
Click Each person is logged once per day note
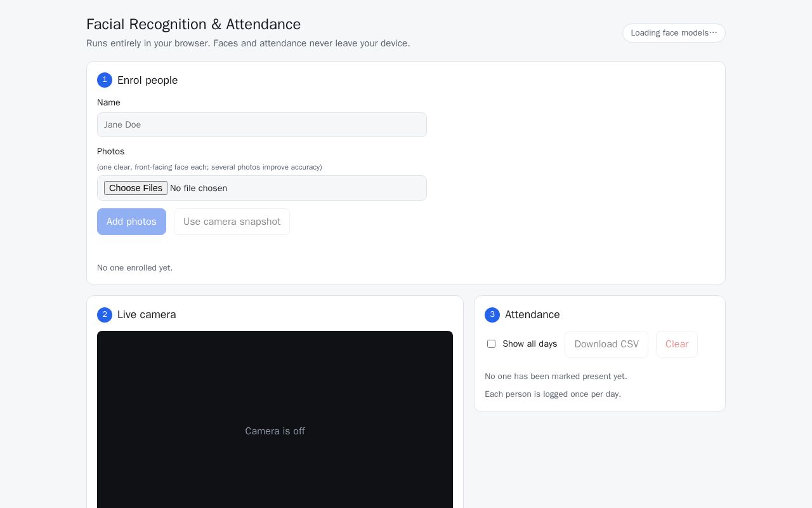tap(553, 394)
